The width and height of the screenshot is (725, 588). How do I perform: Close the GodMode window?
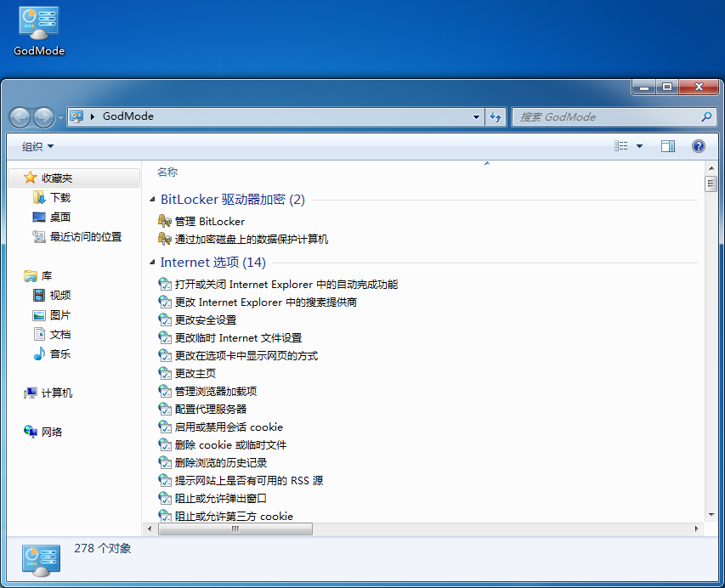(699, 87)
